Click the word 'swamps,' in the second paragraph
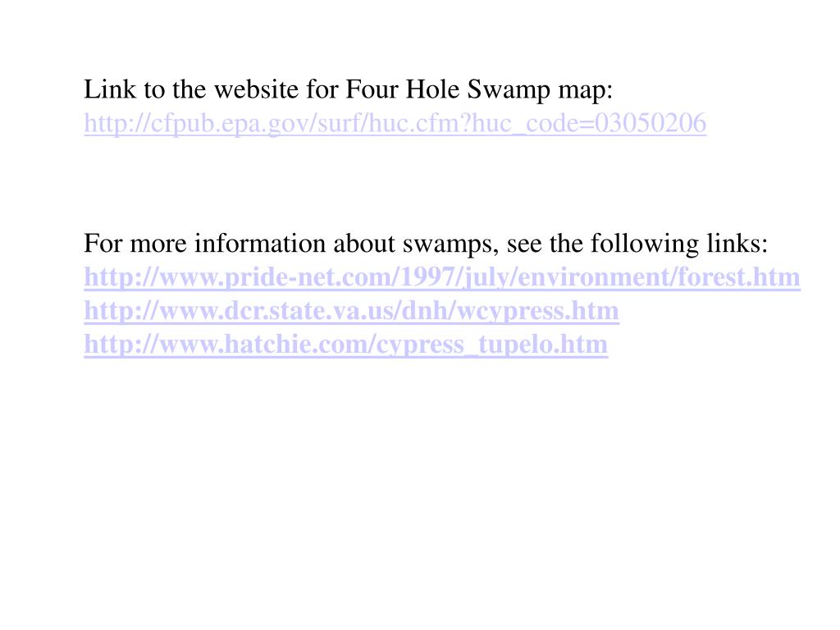The width and height of the screenshot is (840, 630). pos(448,244)
